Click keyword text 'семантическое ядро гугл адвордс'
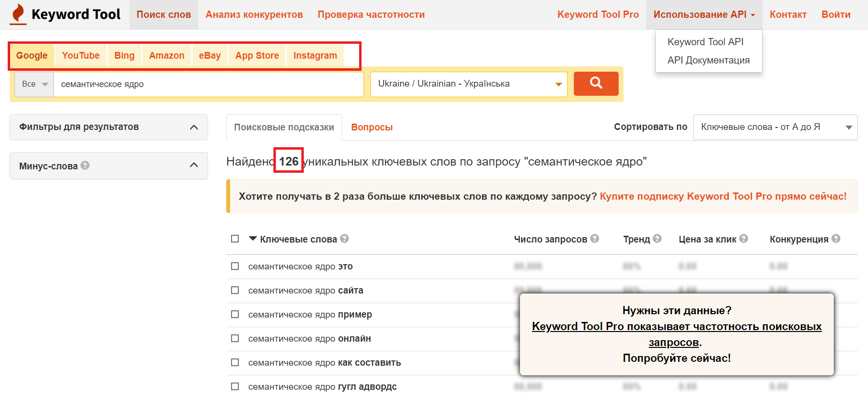868x396 pixels. (323, 386)
